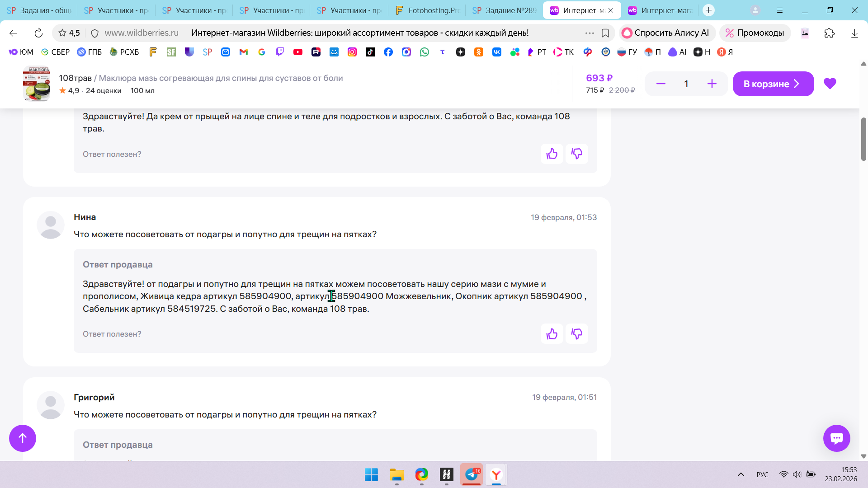Open the browser downloads arrow
868x488 pixels.
tap(854, 33)
